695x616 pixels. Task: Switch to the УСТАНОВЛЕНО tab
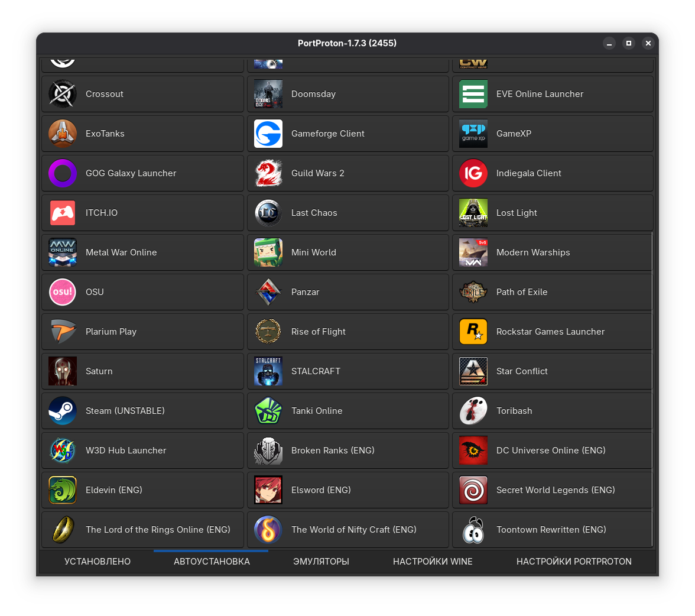[98, 562]
